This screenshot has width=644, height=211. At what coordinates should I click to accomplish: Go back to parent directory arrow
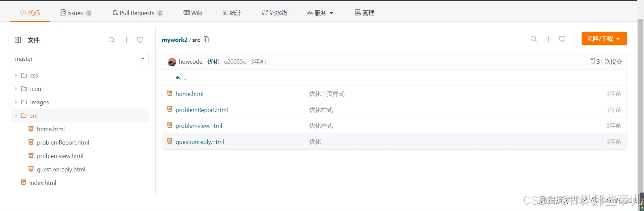pyautogui.click(x=178, y=78)
